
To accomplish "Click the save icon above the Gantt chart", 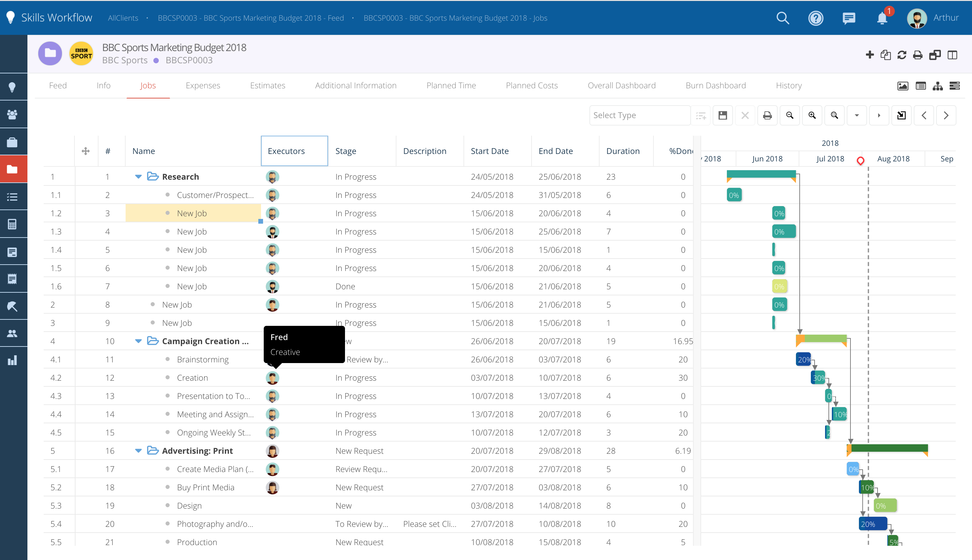I will (x=722, y=115).
